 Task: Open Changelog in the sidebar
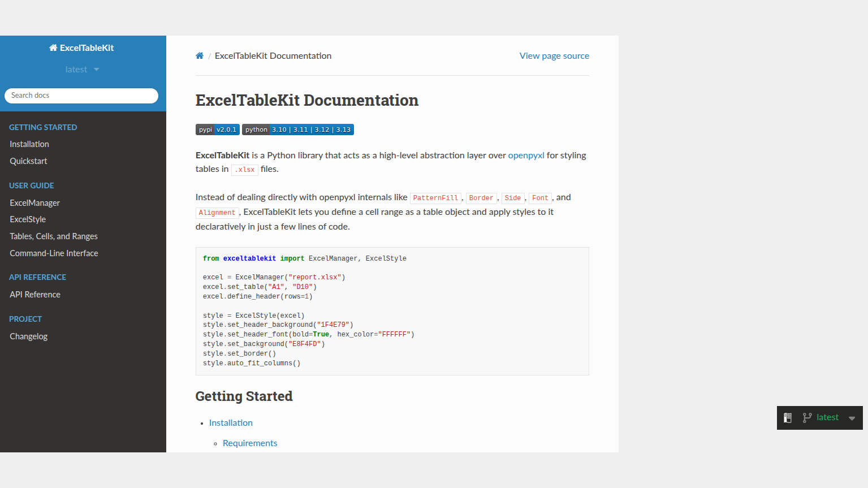pos(28,336)
